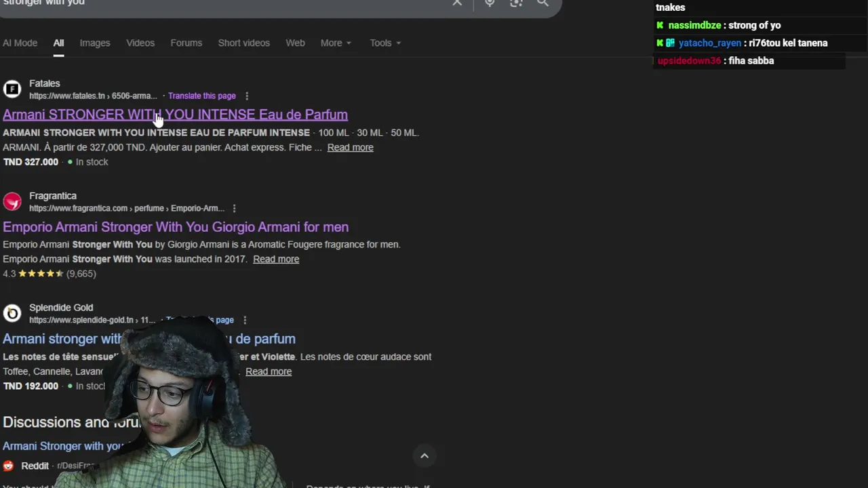This screenshot has width=868, height=488.
Task: Click username nassimdbze in chat
Action: (694, 25)
